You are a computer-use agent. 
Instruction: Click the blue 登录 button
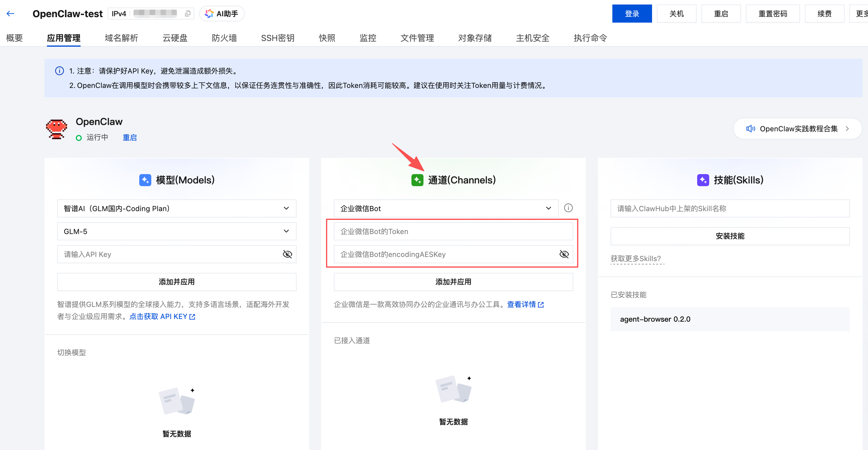click(632, 14)
